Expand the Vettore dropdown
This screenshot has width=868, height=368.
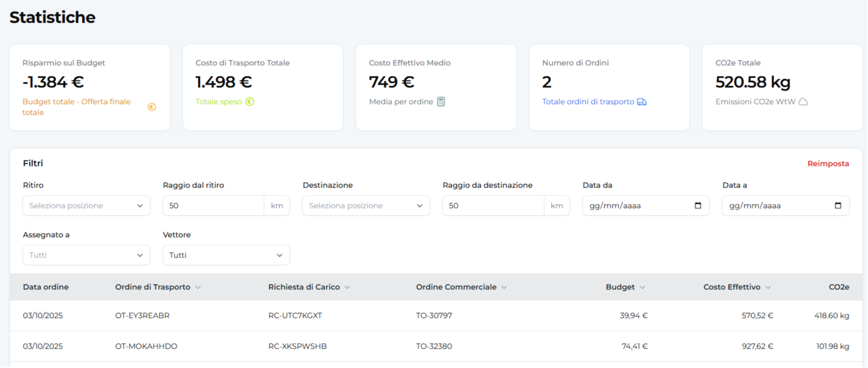pos(226,255)
